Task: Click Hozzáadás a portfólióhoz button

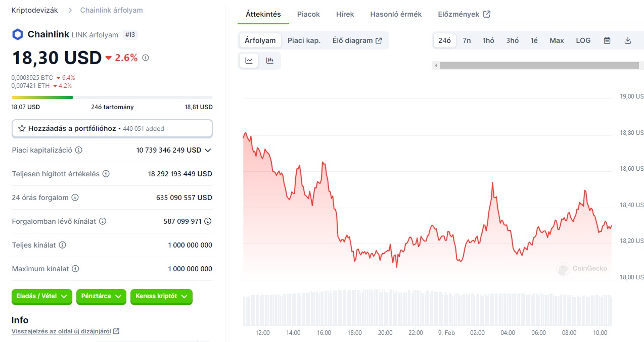Action: [112, 128]
